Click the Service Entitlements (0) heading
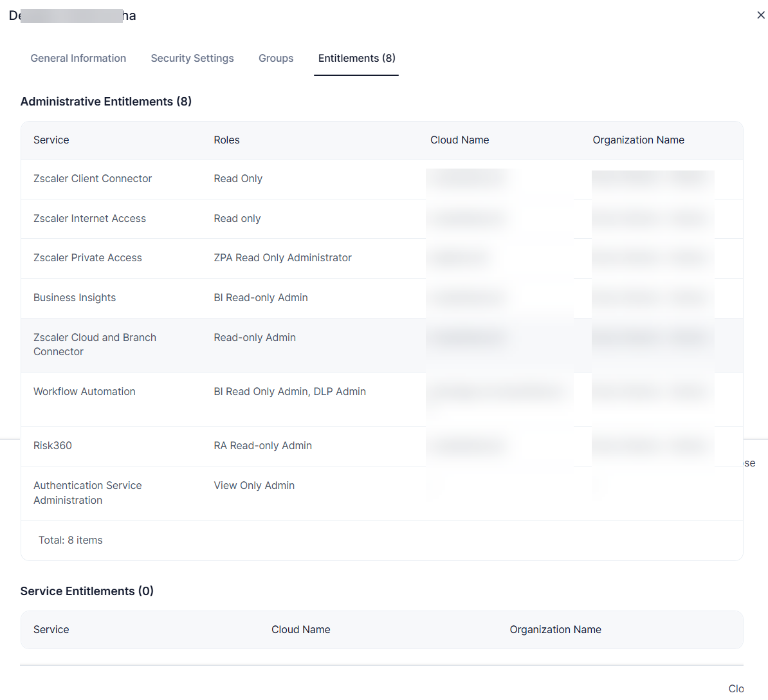The image size is (768, 700). pyautogui.click(x=87, y=591)
